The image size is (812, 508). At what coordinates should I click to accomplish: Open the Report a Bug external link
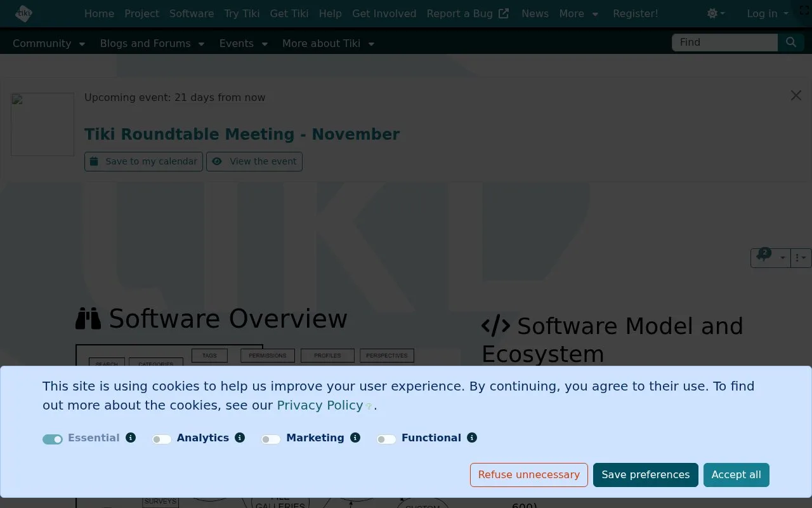tap(468, 13)
